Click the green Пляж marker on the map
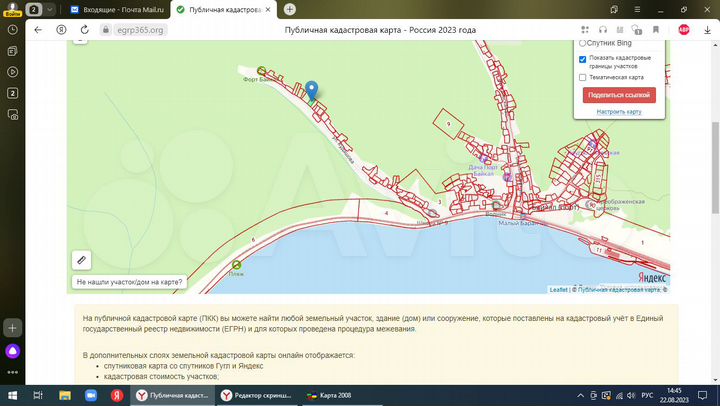The height and width of the screenshot is (406, 720). [x=236, y=265]
